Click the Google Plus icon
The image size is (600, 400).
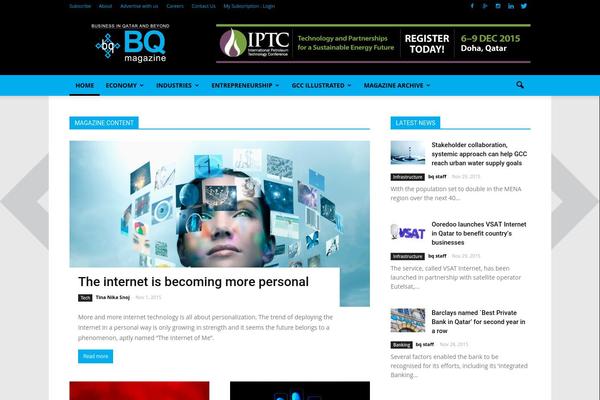[x=485, y=6]
